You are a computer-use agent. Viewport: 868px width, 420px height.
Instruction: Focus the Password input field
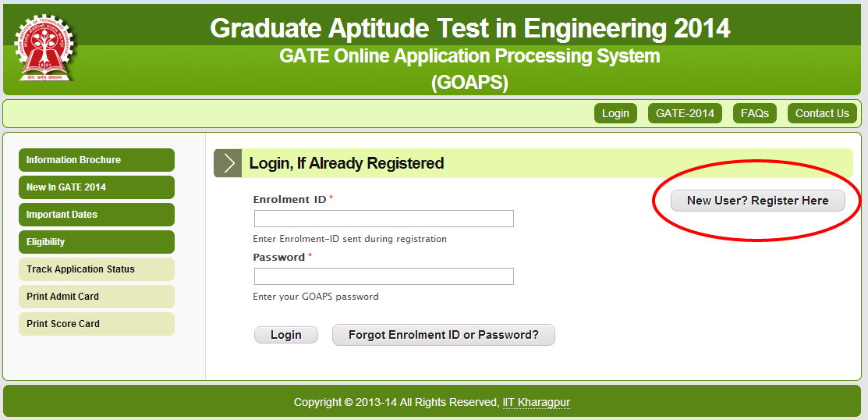(x=384, y=276)
